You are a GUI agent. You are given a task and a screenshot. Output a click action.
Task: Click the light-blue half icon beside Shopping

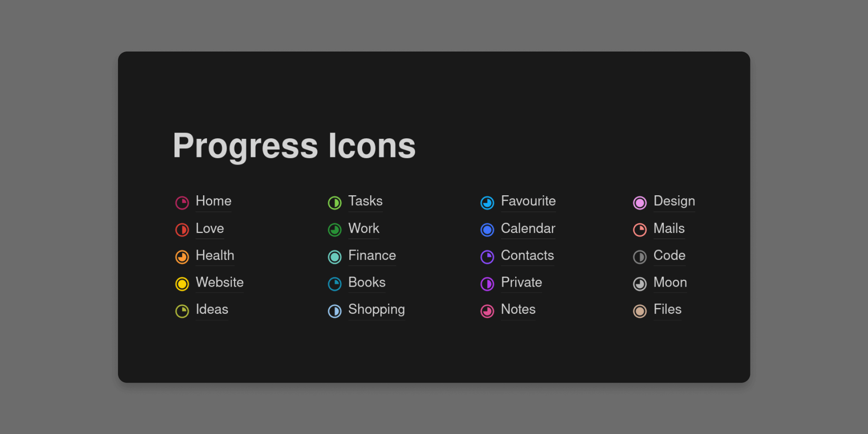[x=335, y=311]
